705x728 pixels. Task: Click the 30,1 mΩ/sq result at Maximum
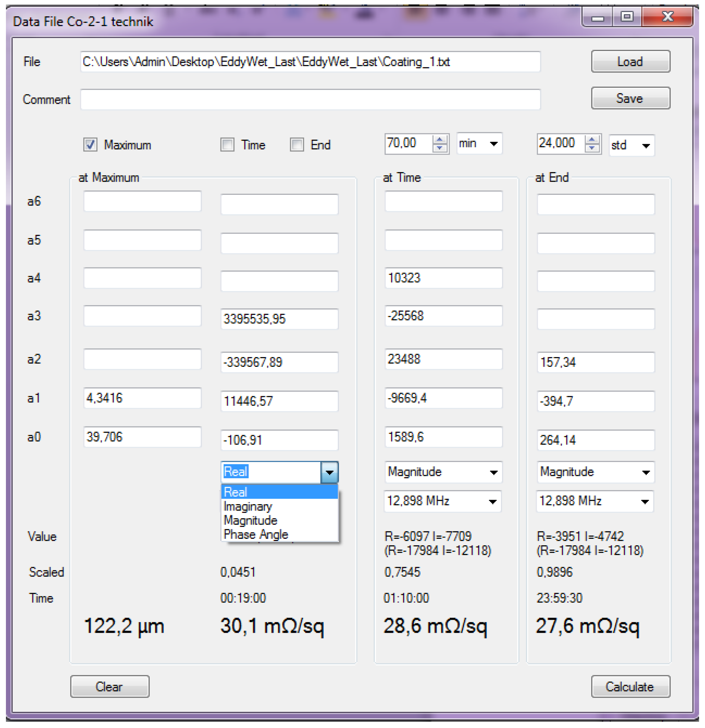point(272,627)
